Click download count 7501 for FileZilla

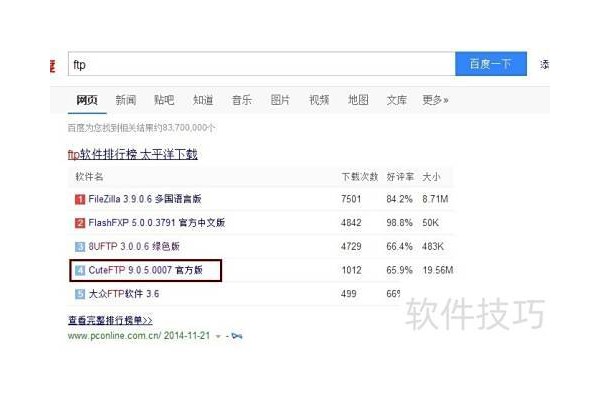point(351,199)
